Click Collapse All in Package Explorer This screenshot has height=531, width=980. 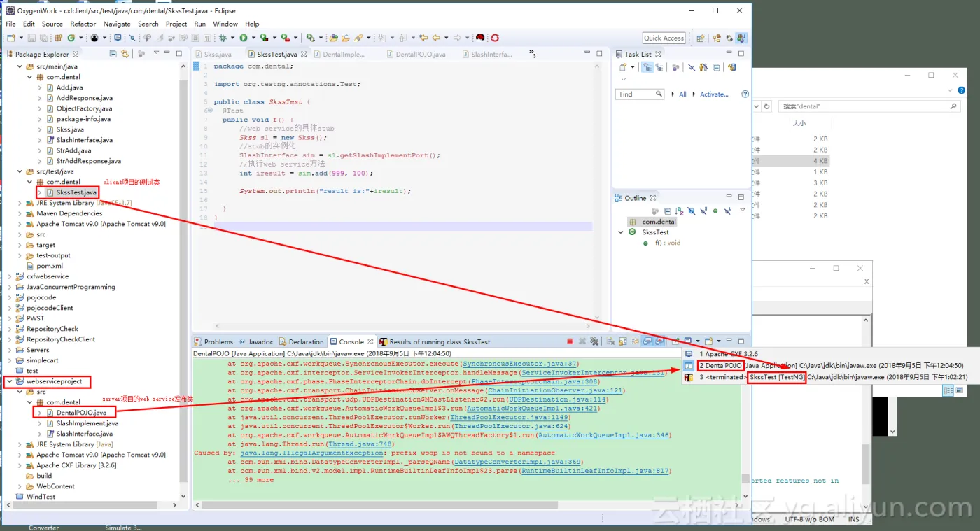[x=113, y=54]
